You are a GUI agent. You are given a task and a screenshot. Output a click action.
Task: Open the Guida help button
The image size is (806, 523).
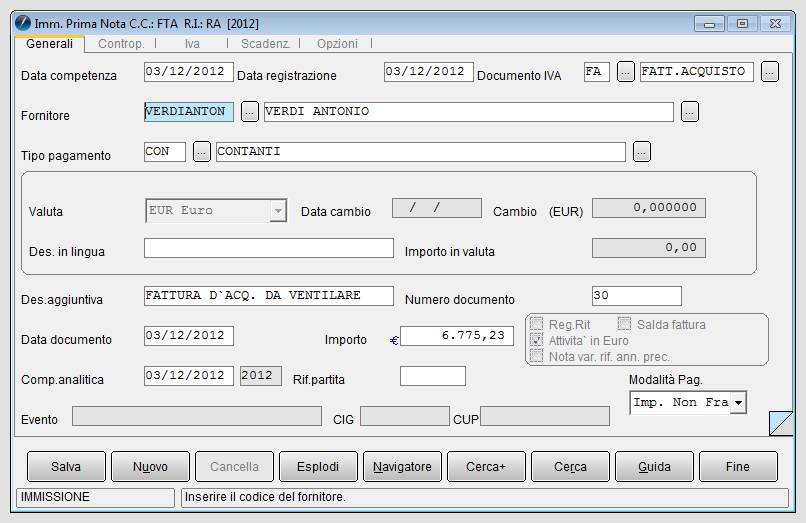654,466
